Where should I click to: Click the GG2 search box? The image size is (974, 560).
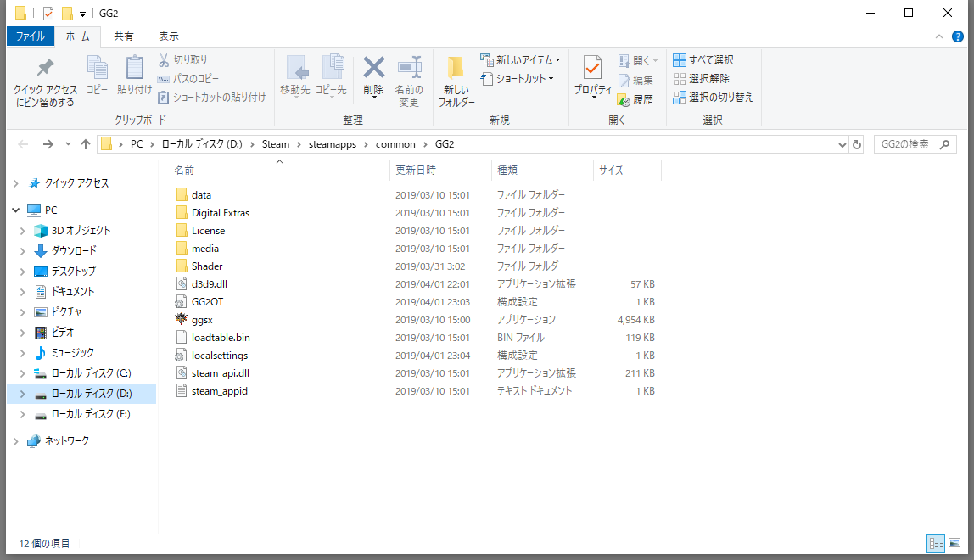915,144
